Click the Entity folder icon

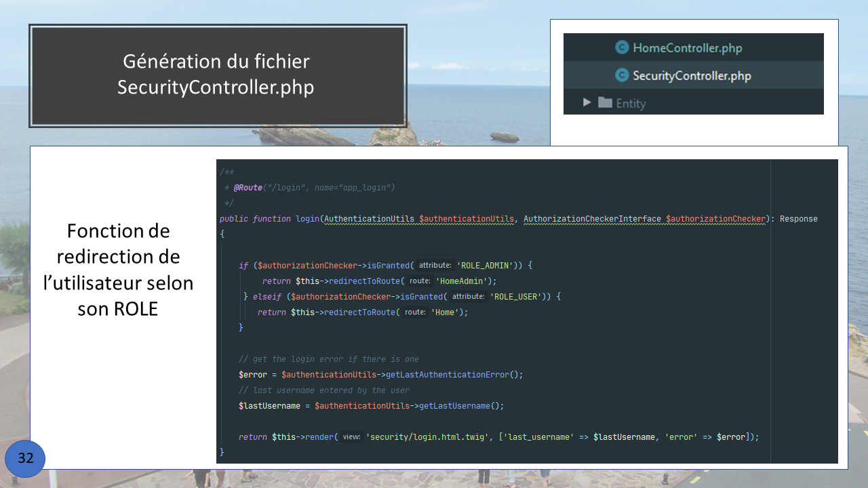click(605, 103)
